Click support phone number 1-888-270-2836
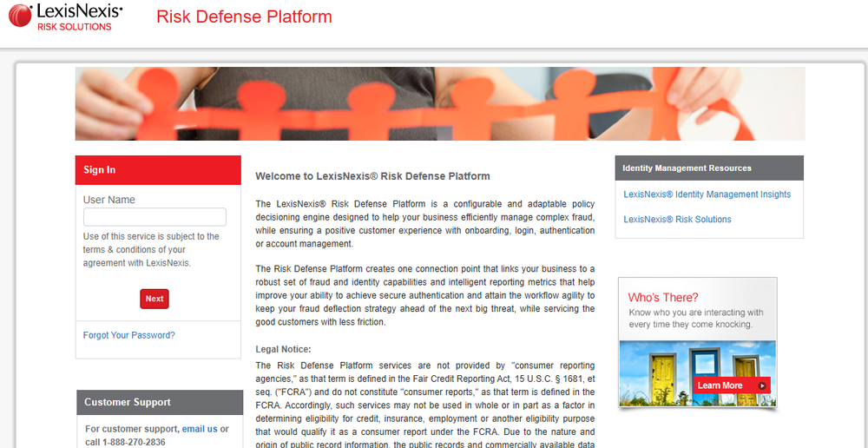 pyautogui.click(x=134, y=442)
